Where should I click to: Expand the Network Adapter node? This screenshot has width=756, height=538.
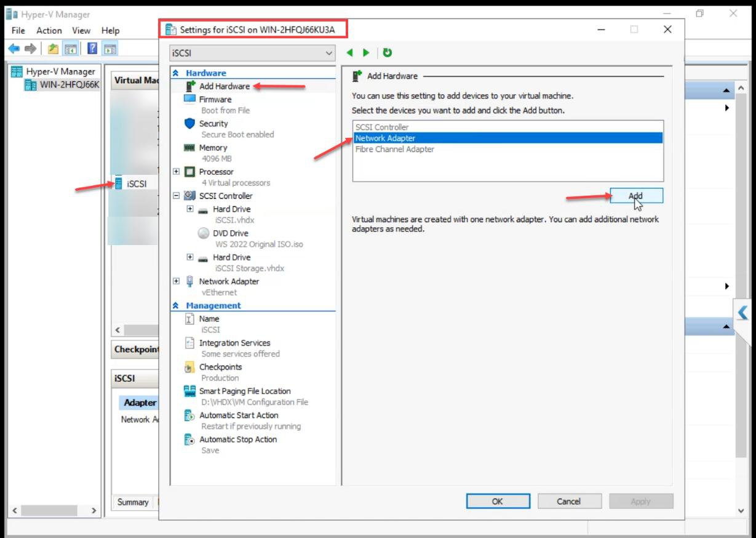click(177, 281)
